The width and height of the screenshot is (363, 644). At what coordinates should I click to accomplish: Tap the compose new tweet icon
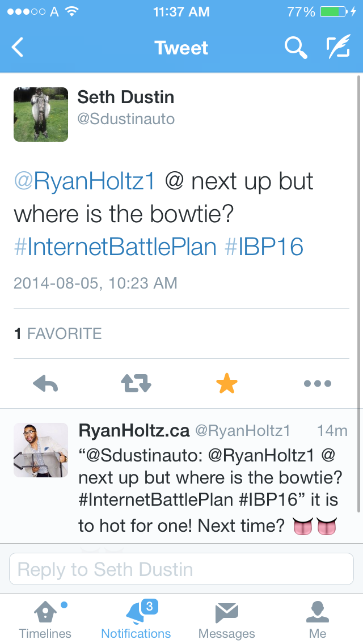click(339, 48)
